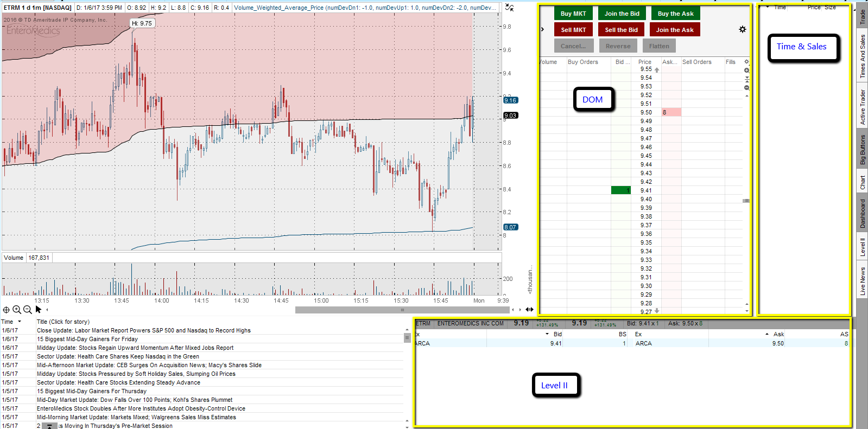Click the chart scrollbar right arrow
This screenshot has width=868, height=429.
coord(520,310)
